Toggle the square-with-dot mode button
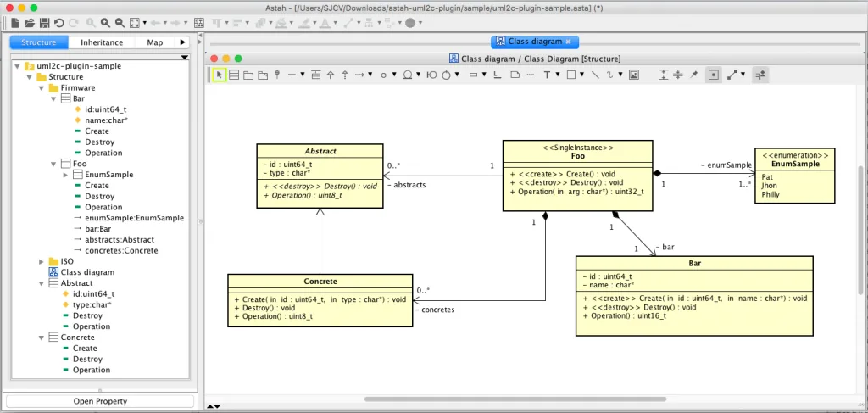 point(714,75)
